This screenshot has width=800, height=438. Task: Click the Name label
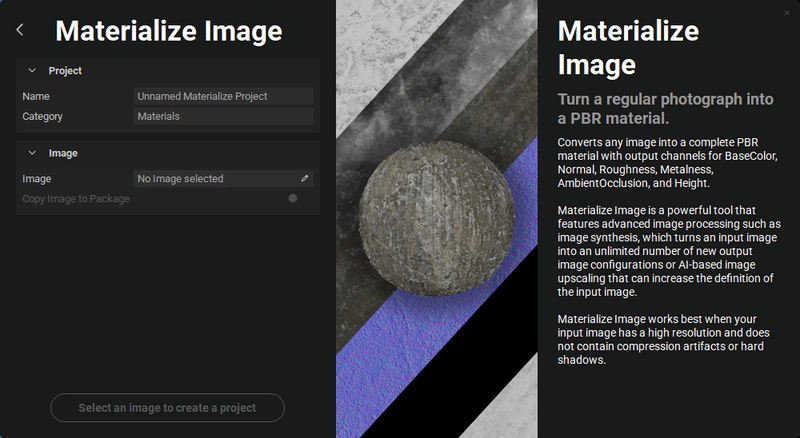(36, 96)
